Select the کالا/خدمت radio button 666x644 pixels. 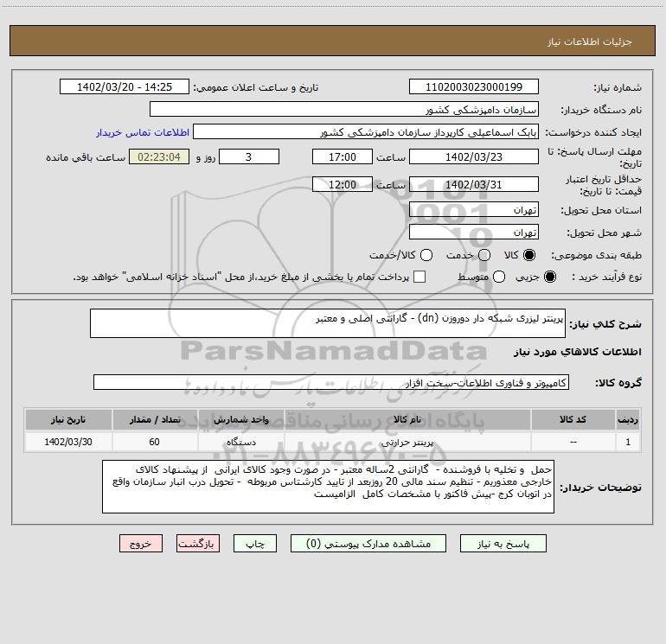(x=426, y=255)
